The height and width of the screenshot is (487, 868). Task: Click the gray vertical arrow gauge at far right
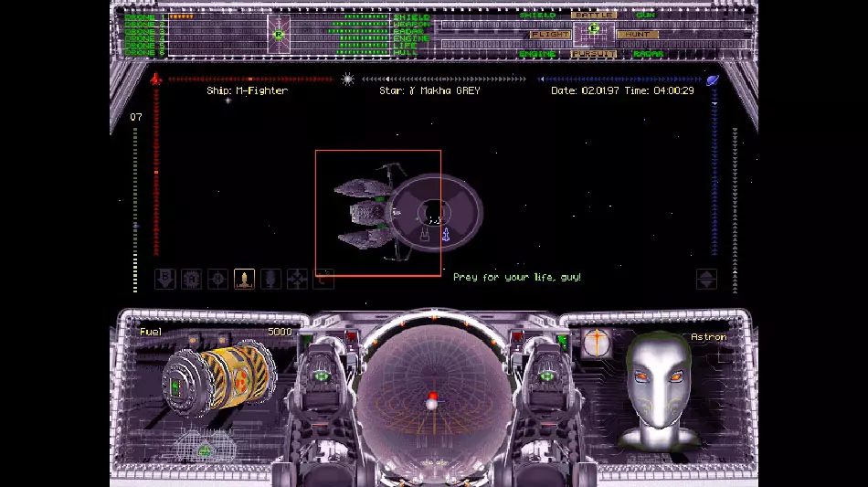tap(736, 210)
